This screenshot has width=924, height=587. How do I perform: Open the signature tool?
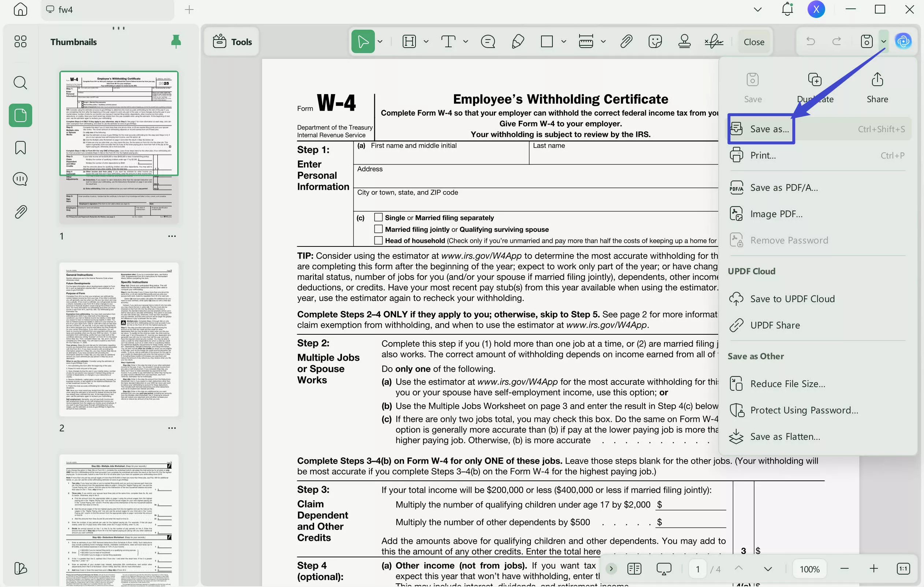click(713, 41)
